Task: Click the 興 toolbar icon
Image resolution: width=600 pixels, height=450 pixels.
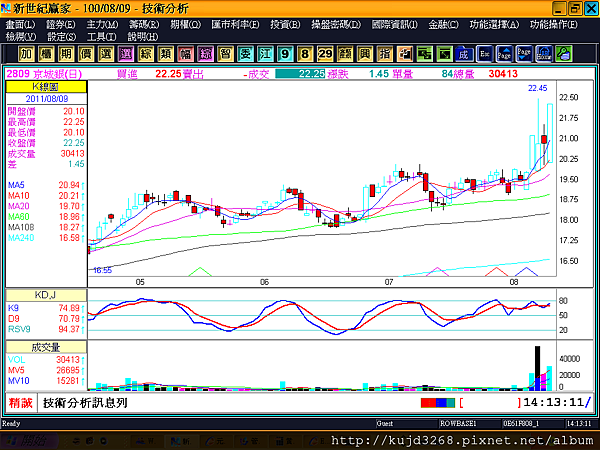Action: (x=365, y=54)
